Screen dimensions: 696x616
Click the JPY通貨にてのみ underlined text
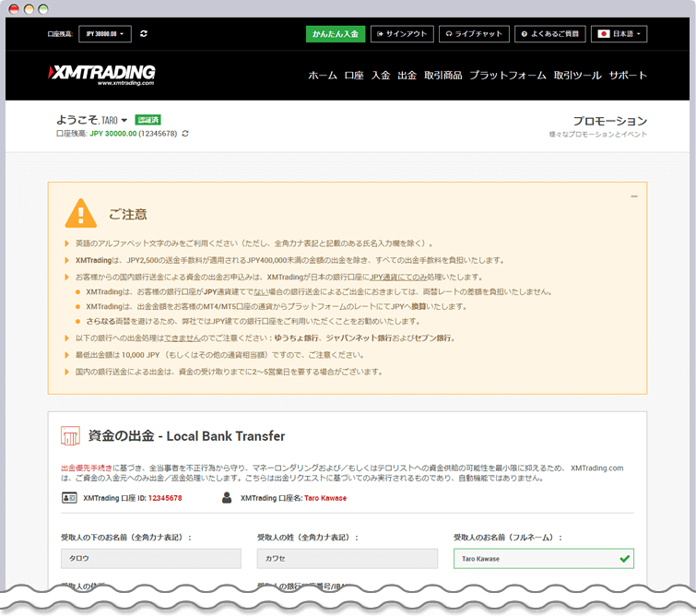398,278
